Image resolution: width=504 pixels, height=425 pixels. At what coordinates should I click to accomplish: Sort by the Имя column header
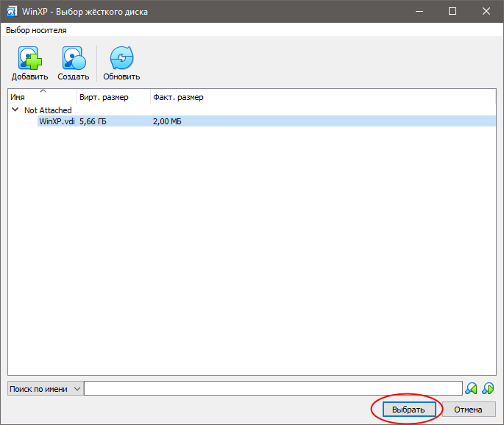click(x=43, y=97)
